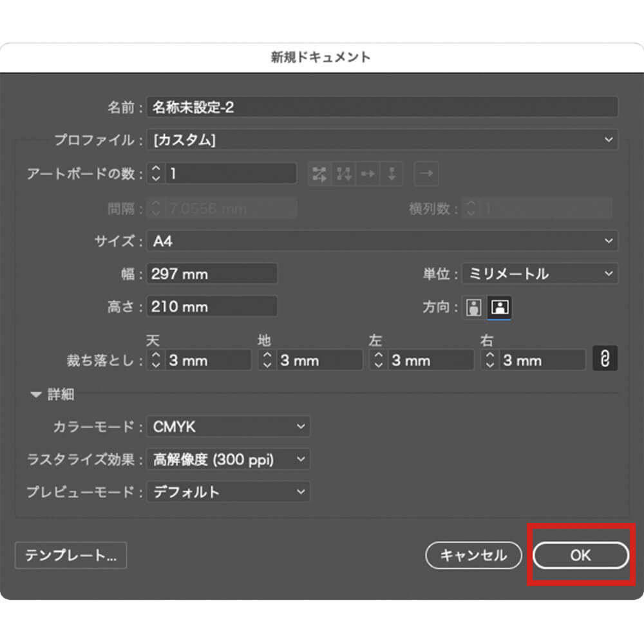Open the プレビューモード dropdown
This screenshot has width=644, height=644.
click(228, 492)
